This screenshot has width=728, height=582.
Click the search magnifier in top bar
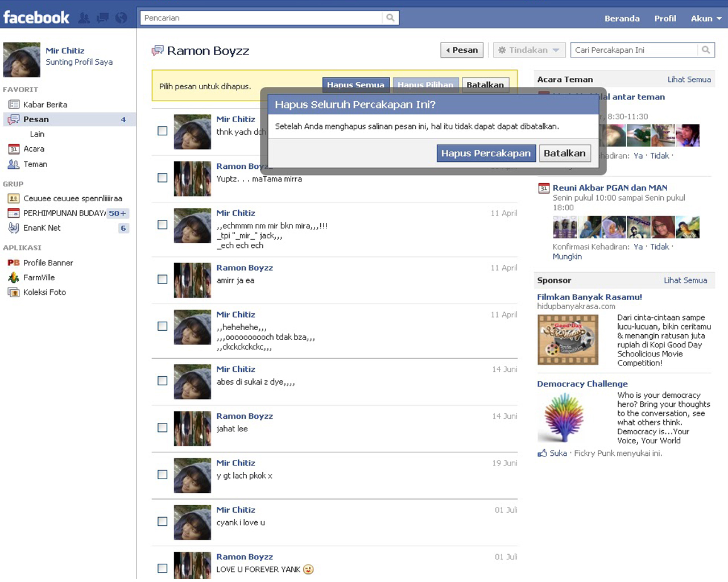pos(390,18)
